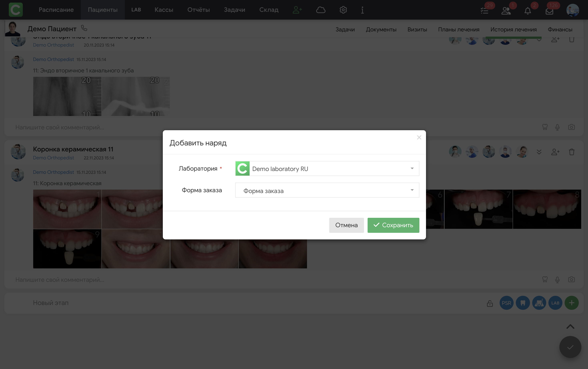The image size is (588, 369).
Task: Open Demo Orthopedist link dated 22.11.2023 15:14
Action: [53, 158]
